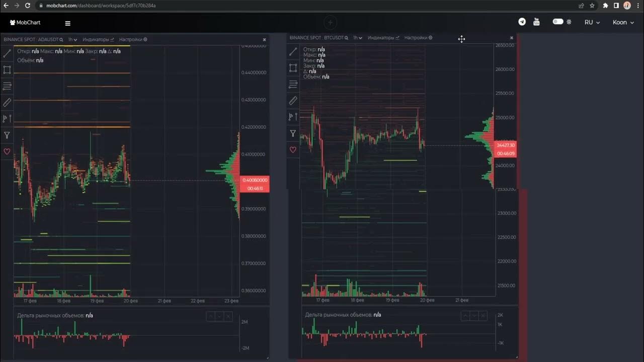The width and height of the screenshot is (644, 362).
Task: Remove ADAUSDT delta indicator panel
Action: click(x=228, y=316)
